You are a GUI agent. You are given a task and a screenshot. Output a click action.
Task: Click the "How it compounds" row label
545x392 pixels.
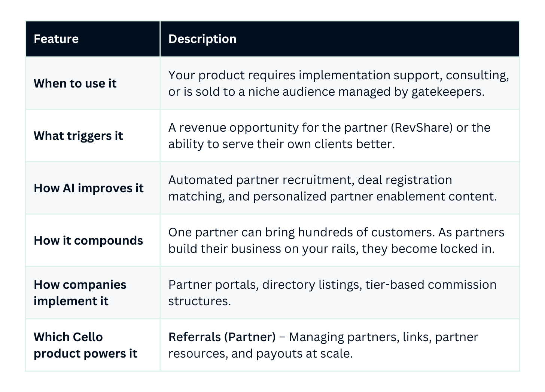[x=88, y=241]
